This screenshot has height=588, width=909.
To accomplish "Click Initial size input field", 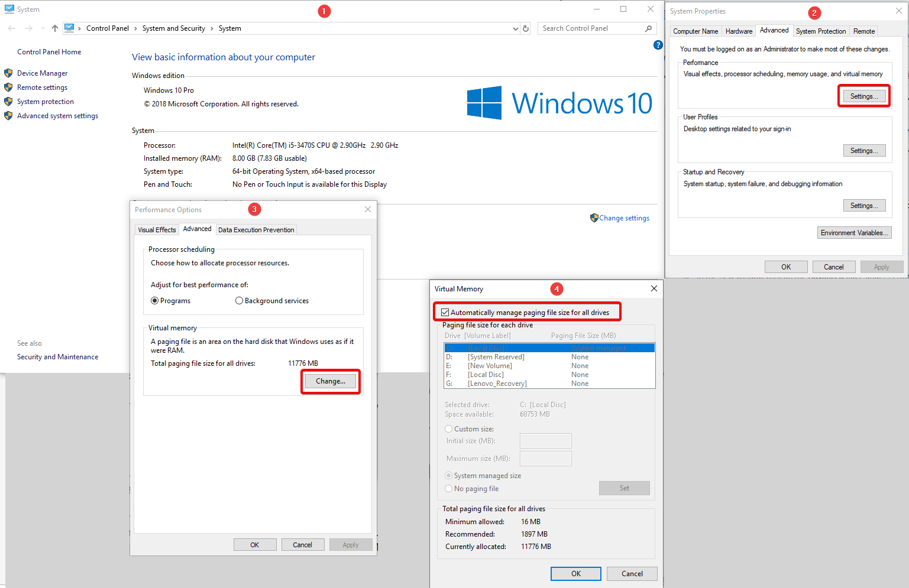I will point(546,441).
